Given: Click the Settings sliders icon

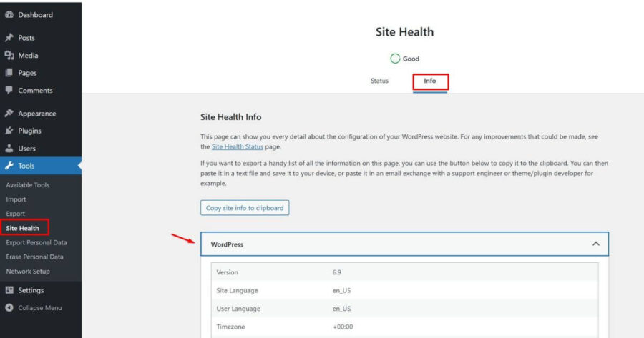Looking at the screenshot, I should 9,290.
